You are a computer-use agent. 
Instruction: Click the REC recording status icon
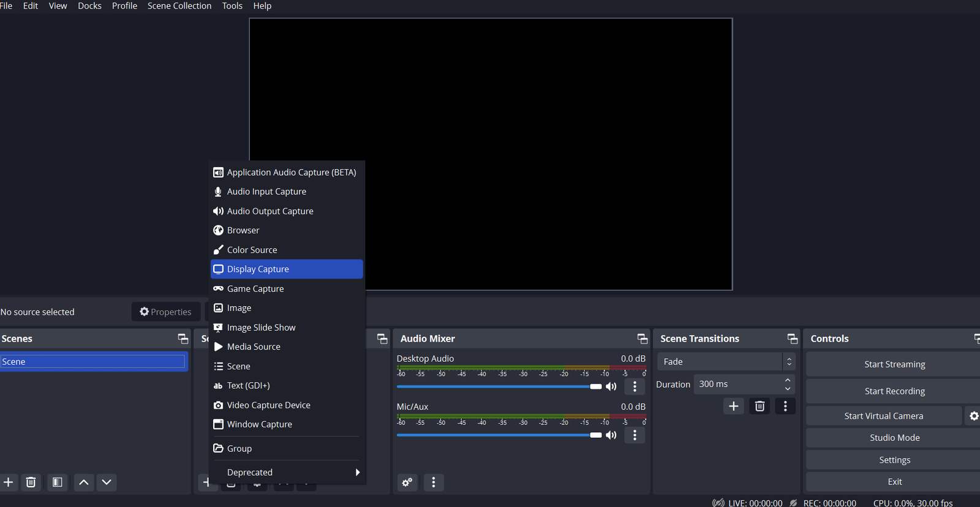793,503
